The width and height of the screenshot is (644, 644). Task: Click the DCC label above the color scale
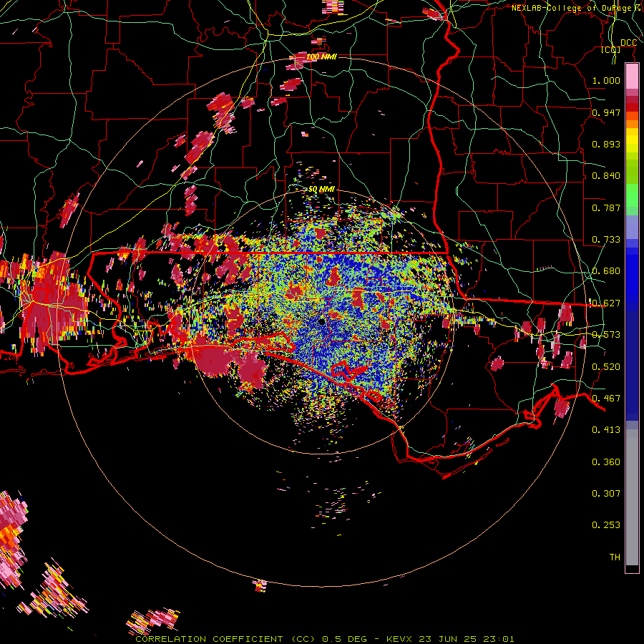click(x=628, y=43)
